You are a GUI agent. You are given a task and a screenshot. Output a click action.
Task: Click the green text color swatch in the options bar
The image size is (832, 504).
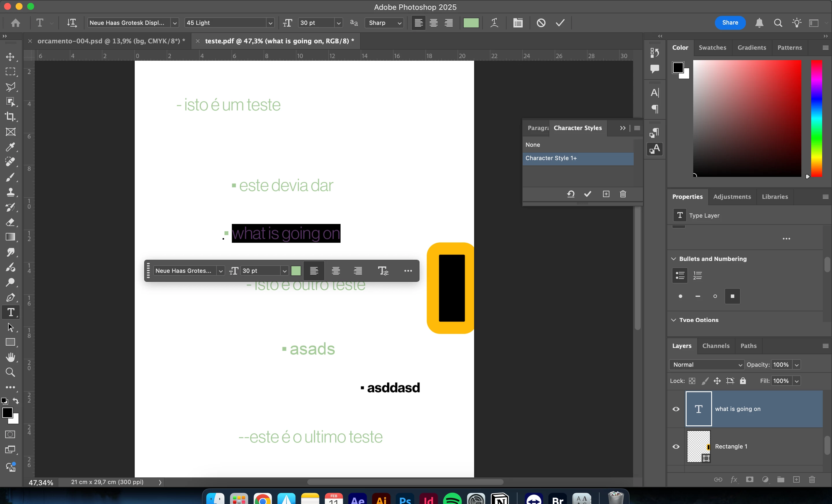tap(471, 23)
